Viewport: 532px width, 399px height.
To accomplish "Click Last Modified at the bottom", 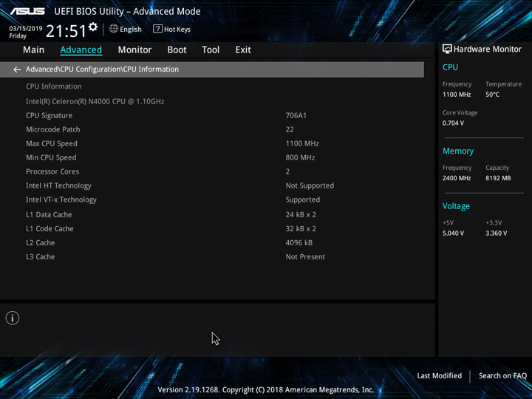I will tap(440, 375).
